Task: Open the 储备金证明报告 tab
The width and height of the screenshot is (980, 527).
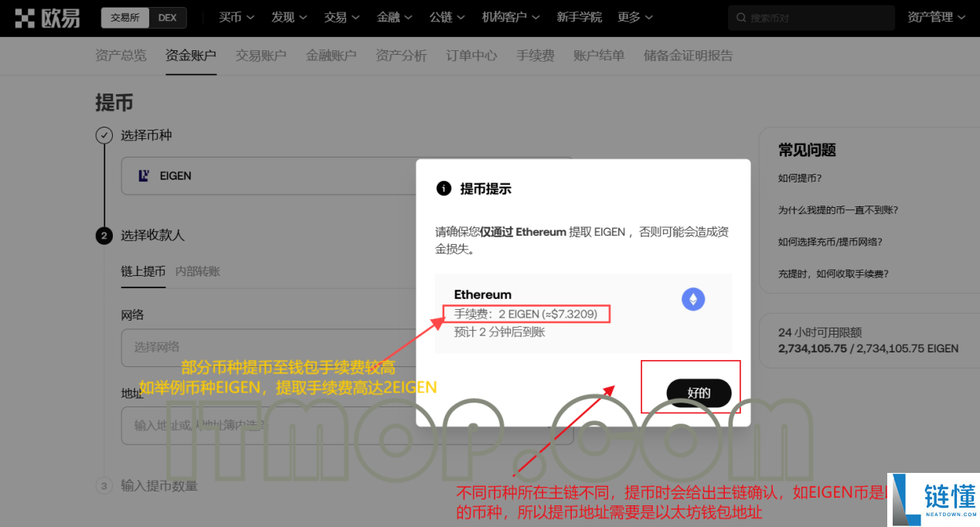Action: (x=689, y=56)
